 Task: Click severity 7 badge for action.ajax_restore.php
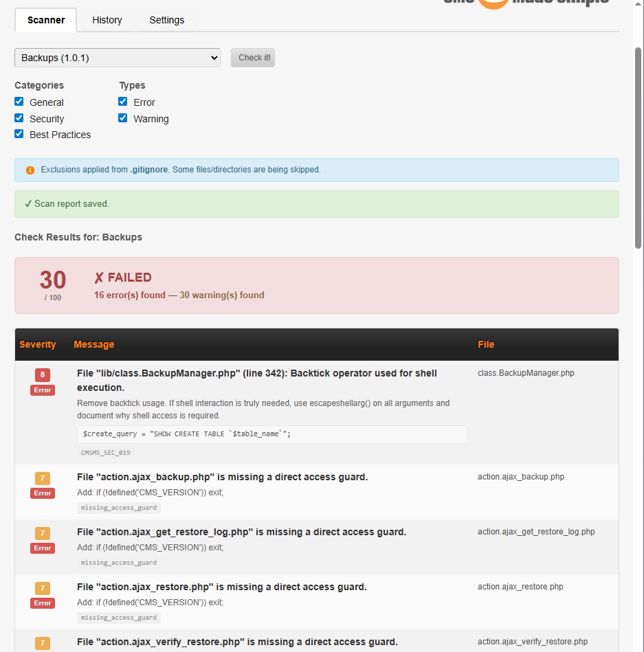(43, 588)
